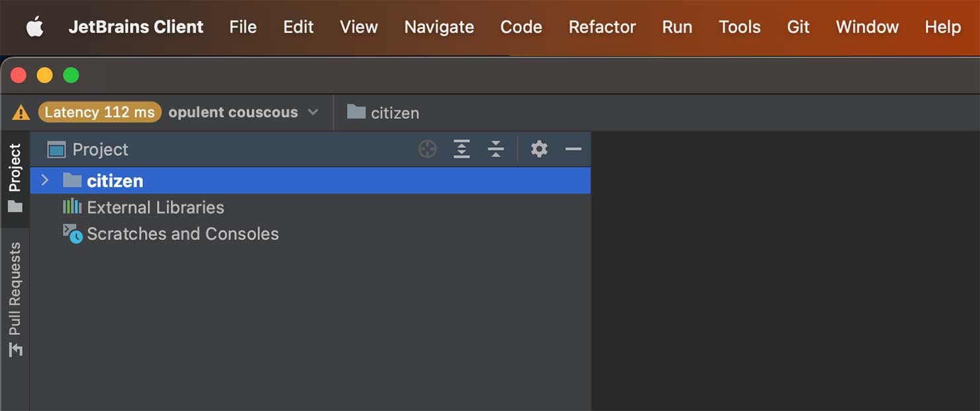This screenshot has width=980, height=411.
Task: Click the green fullscreen window button
Action: tap(71, 76)
